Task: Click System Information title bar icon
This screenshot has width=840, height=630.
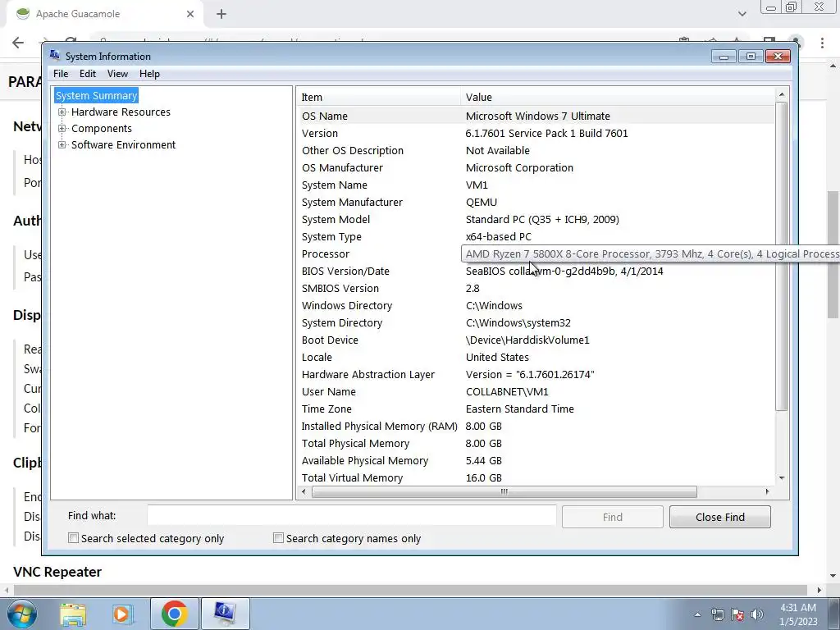Action: pyautogui.click(x=55, y=55)
